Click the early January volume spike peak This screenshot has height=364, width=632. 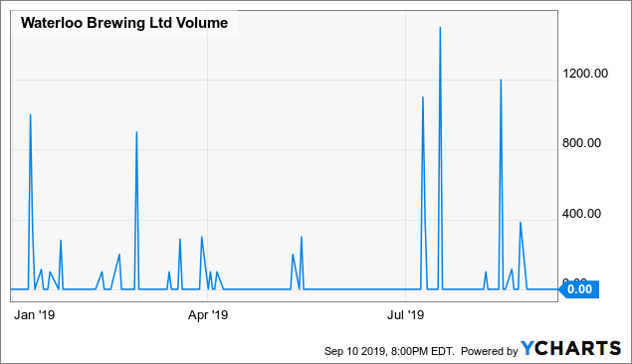point(30,114)
